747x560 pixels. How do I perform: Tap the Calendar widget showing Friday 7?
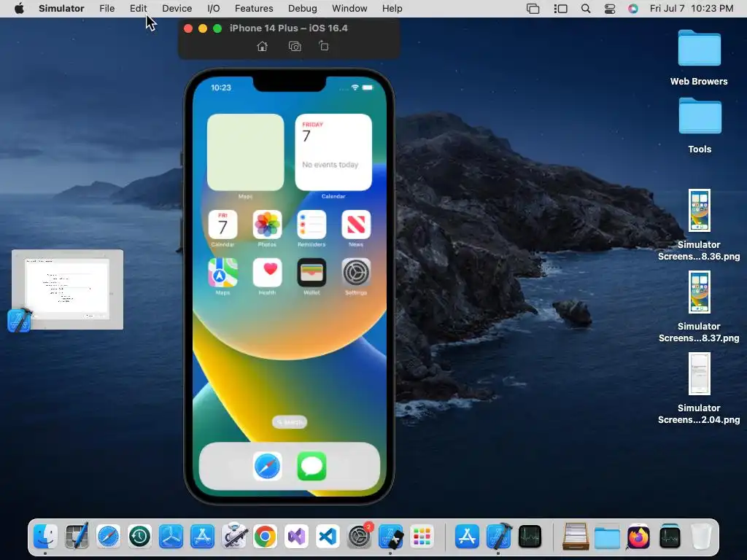point(333,152)
